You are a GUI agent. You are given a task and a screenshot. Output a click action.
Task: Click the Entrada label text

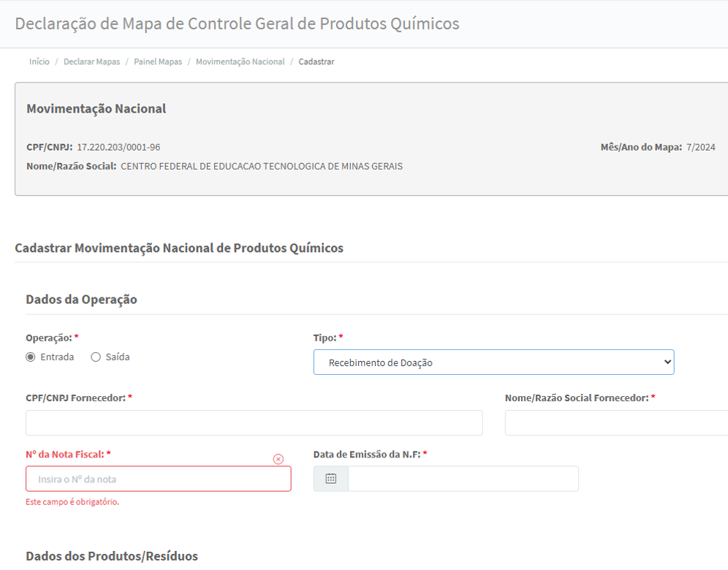click(x=57, y=357)
